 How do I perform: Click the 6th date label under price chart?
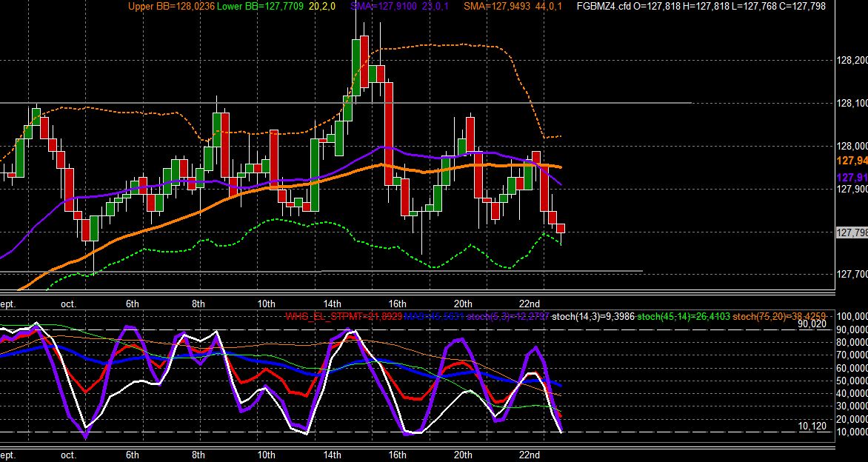pyautogui.click(x=133, y=304)
